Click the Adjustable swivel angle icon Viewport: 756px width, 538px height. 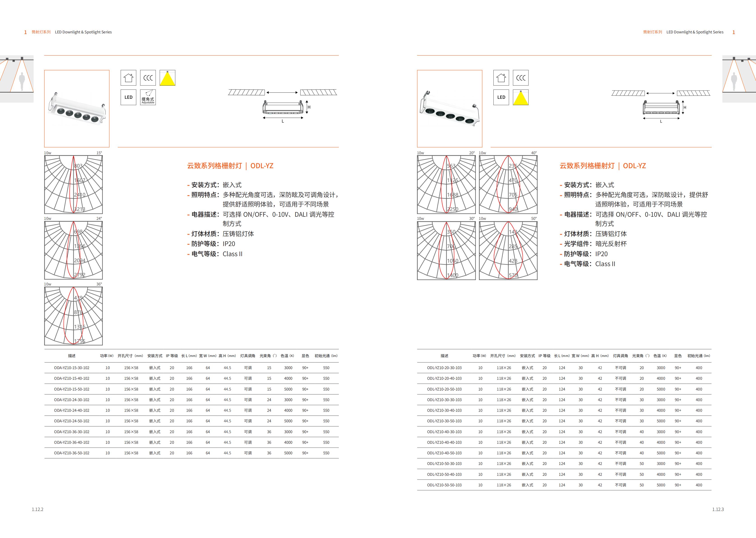pos(148,97)
